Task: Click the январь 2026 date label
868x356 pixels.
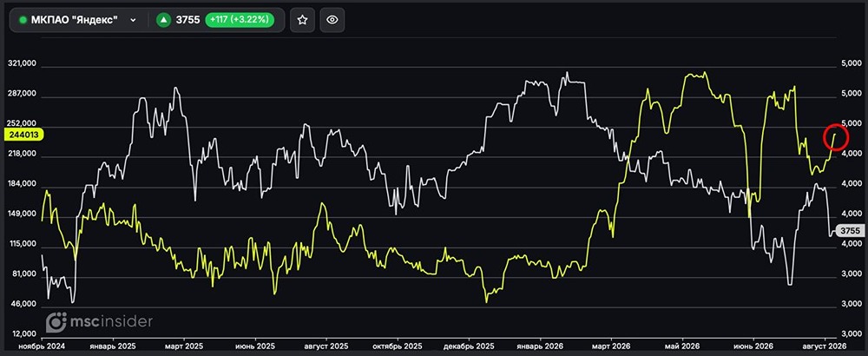Action: [x=539, y=346]
